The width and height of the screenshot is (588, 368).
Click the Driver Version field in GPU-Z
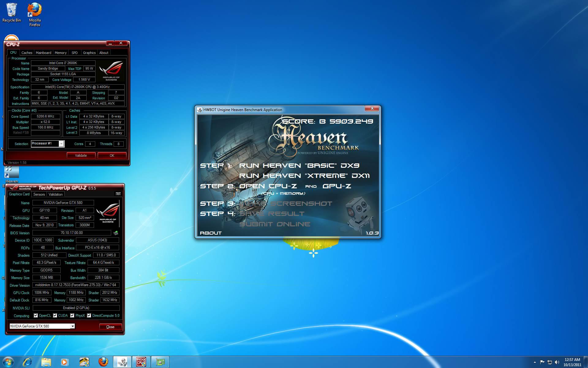pos(76,285)
